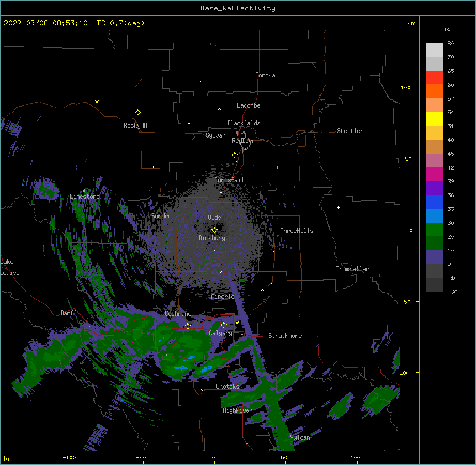Click the Lacombe city label

248,105
